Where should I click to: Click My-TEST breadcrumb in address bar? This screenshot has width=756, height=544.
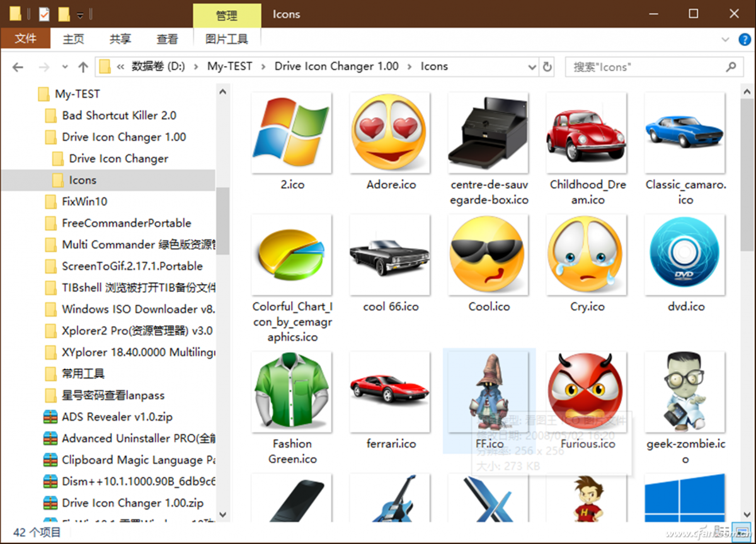point(229,66)
